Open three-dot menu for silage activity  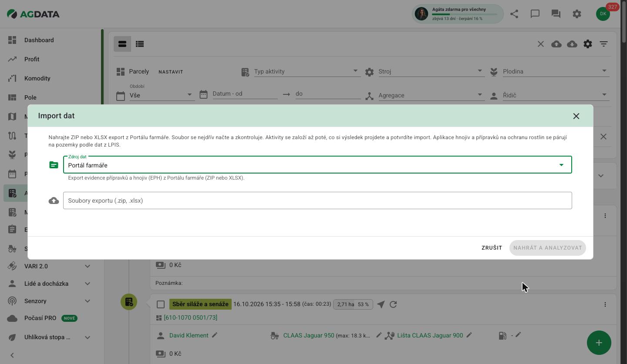click(x=605, y=304)
